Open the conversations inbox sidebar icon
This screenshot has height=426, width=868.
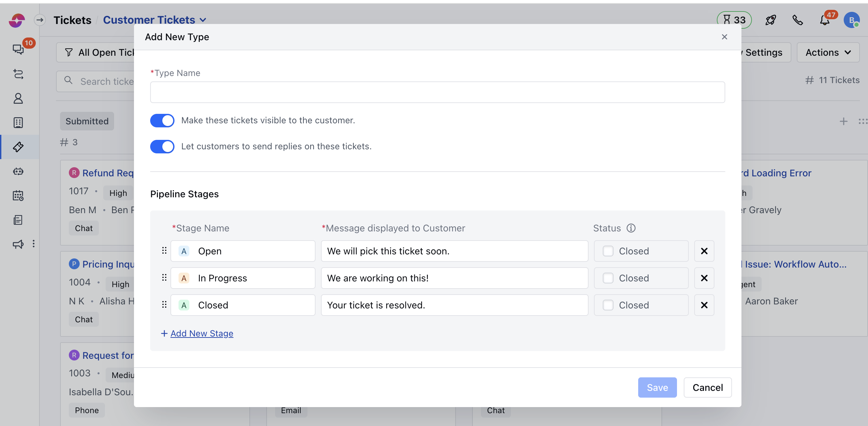pyautogui.click(x=18, y=49)
